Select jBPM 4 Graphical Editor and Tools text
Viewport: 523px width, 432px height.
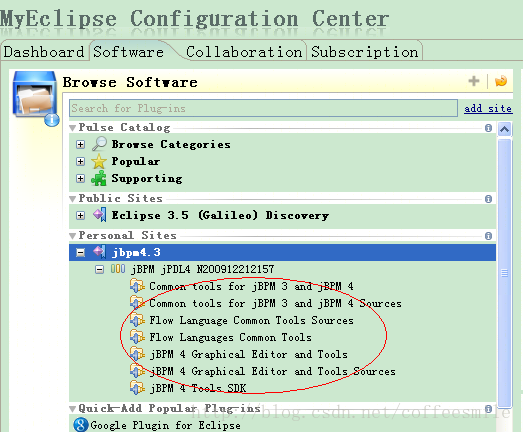(x=248, y=354)
